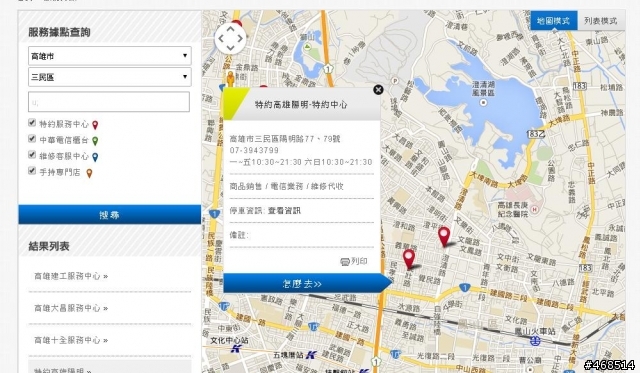Click red pin icon beside 特約服務中心
The width and height of the screenshot is (640, 373).
[95, 125]
